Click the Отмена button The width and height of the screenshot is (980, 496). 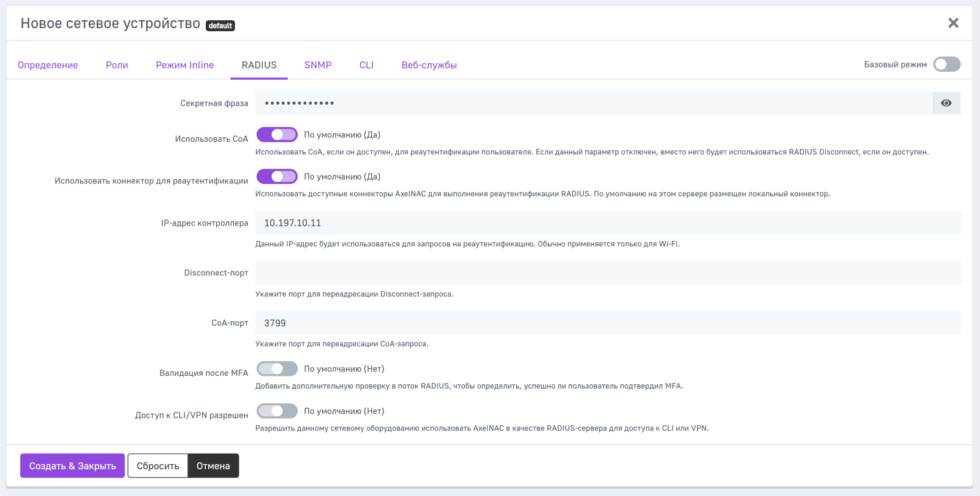point(213,466)
